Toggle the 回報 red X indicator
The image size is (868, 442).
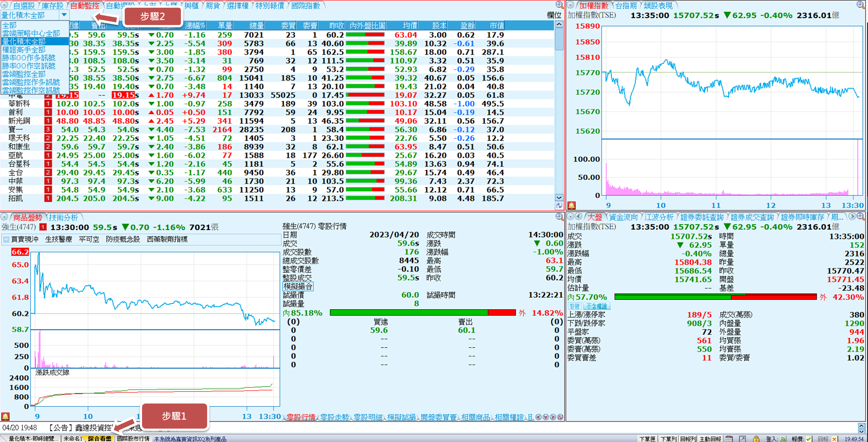coord(834,439)
